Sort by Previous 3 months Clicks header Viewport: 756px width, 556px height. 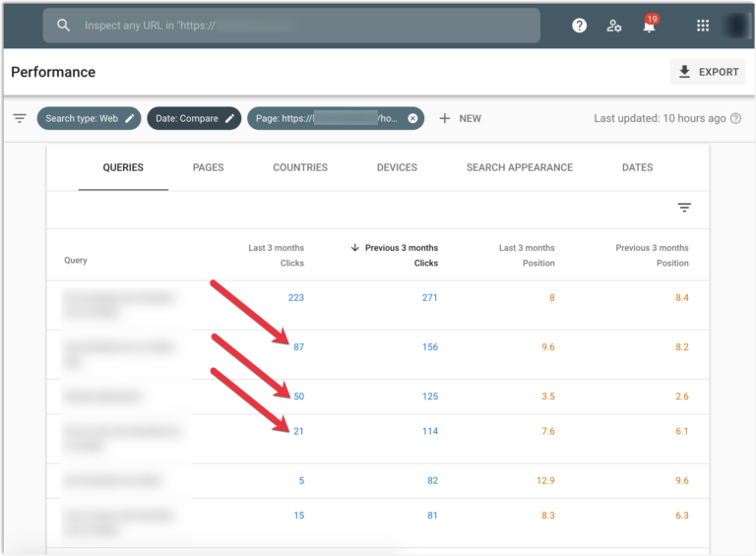pos(402,255)
